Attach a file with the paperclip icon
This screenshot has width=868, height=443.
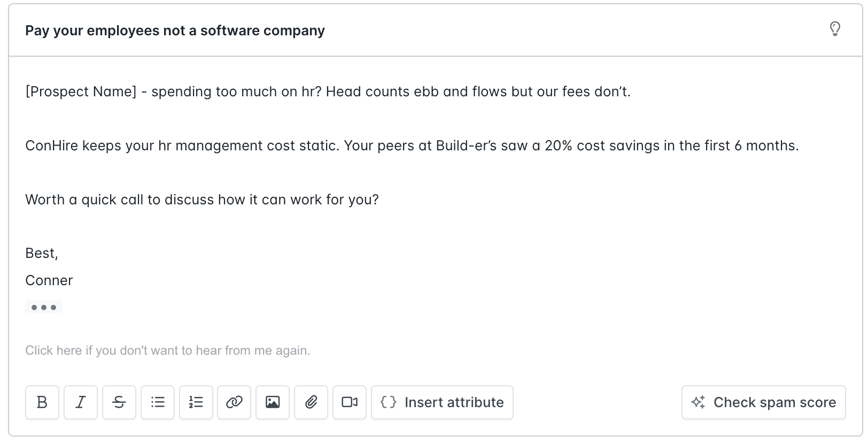click(311, 402)
